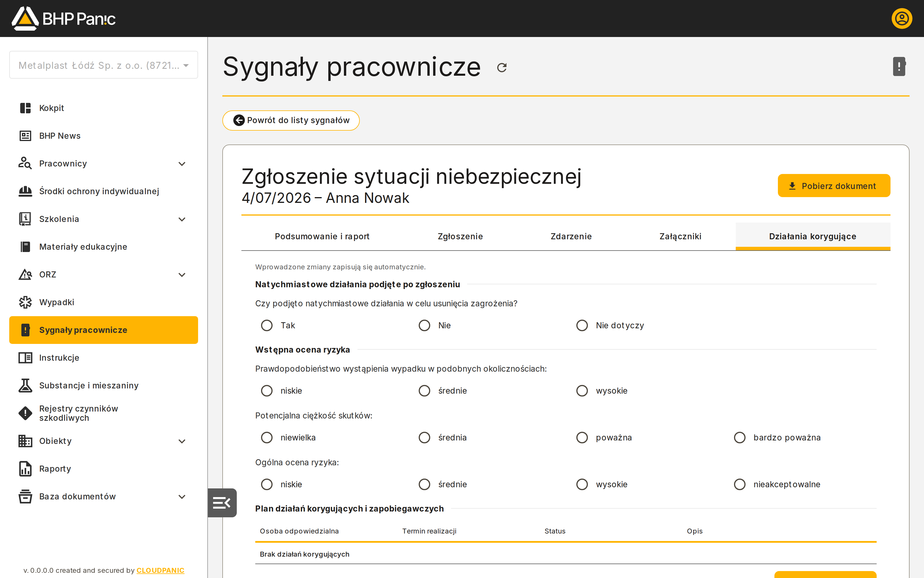Open Instrukcje from the sidebar
Viewport: 924px width, 578px height.
[x=103, y=358]
